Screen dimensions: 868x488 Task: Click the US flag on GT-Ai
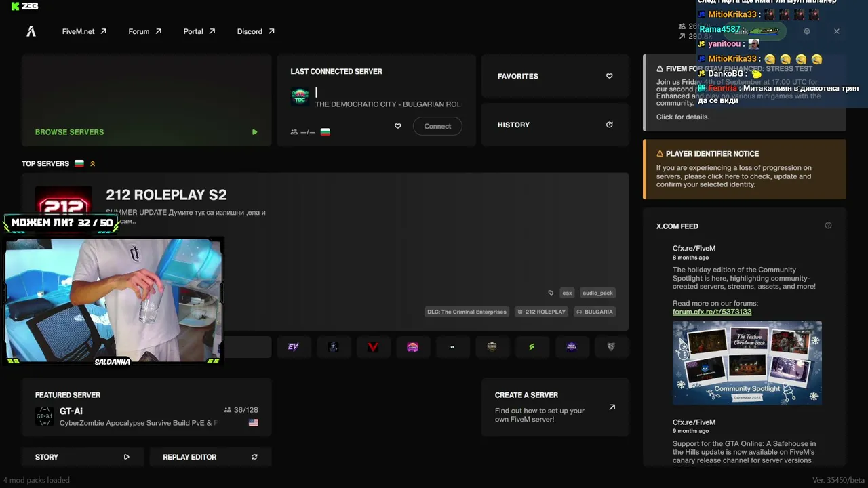click(x=254, y=422)
